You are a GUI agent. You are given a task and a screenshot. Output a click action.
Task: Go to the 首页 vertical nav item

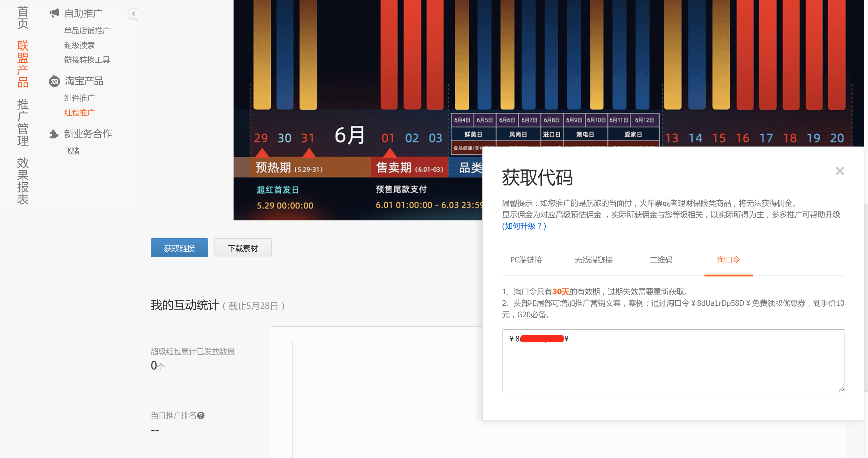pos(23,18)
